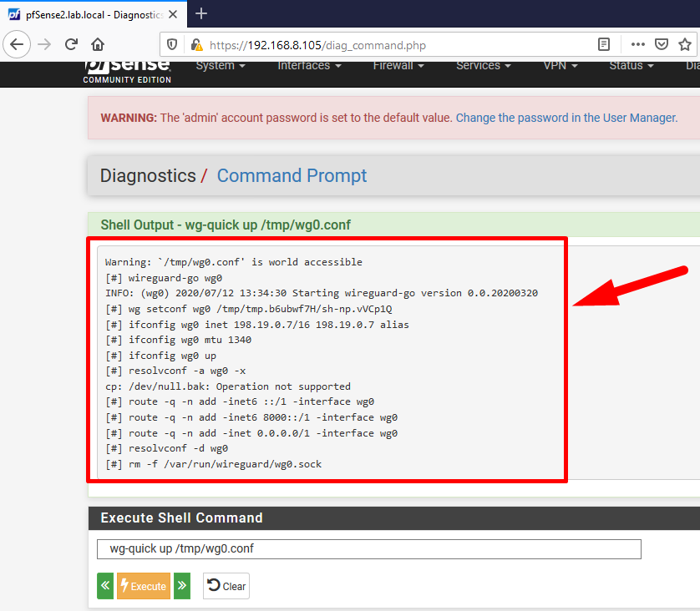Open a new tab with the plus button
This screenshot has width=700, height=611.
[x=201, y=14]
